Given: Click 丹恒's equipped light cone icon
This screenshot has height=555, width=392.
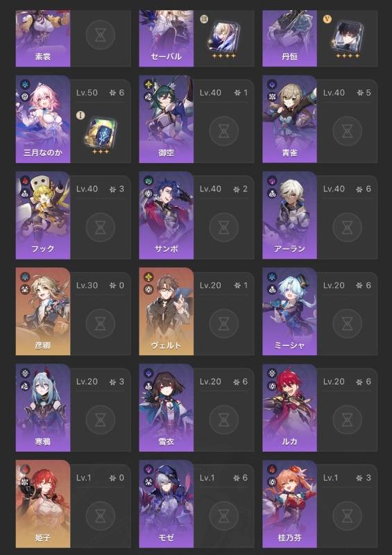Looking at the screenshot, I should point(348,36).
